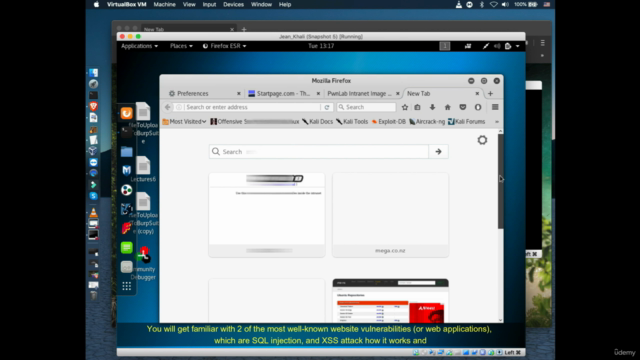Click the Firefox back arrow button
The width and height of the screenshot is (640, 360).
168,107
